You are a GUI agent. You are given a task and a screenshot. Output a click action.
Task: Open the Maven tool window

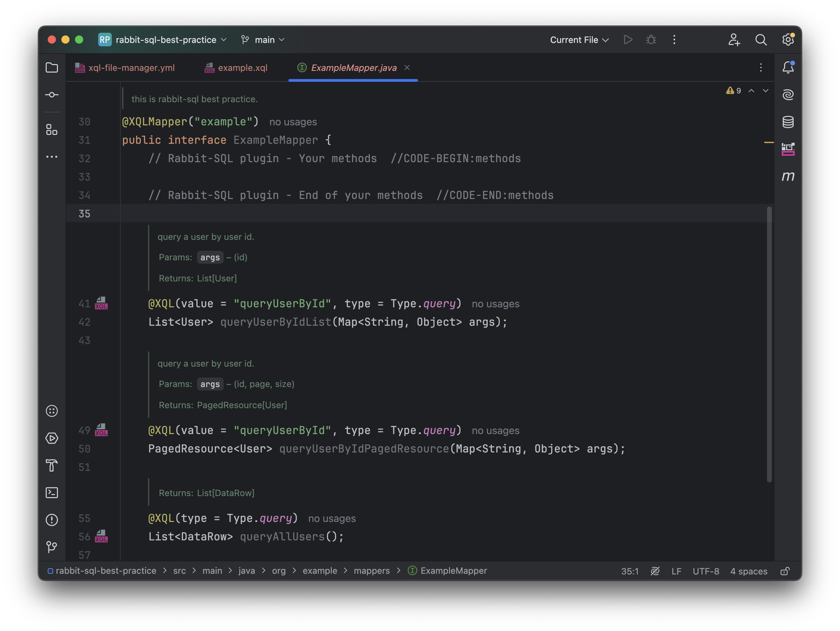click(788, 176)
